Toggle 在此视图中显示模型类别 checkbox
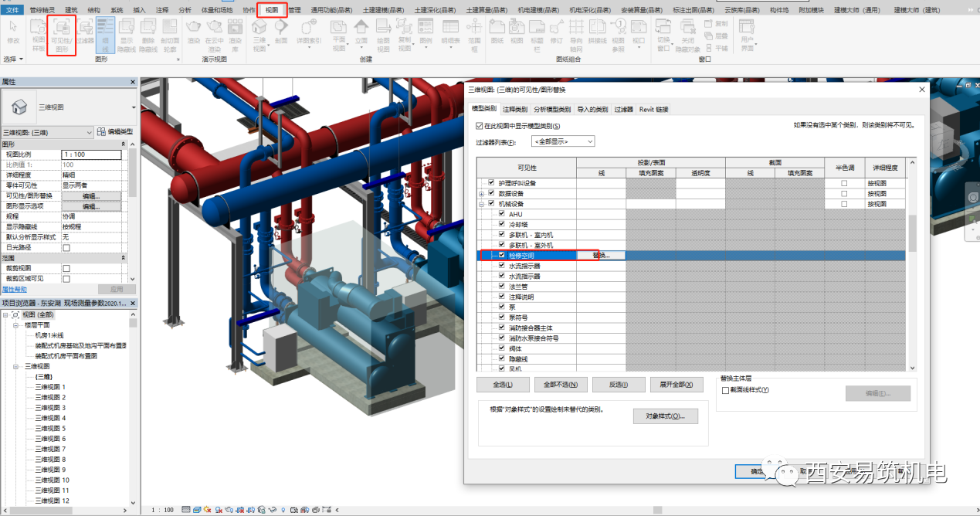 pyautogui.click(x=480, y=126)
